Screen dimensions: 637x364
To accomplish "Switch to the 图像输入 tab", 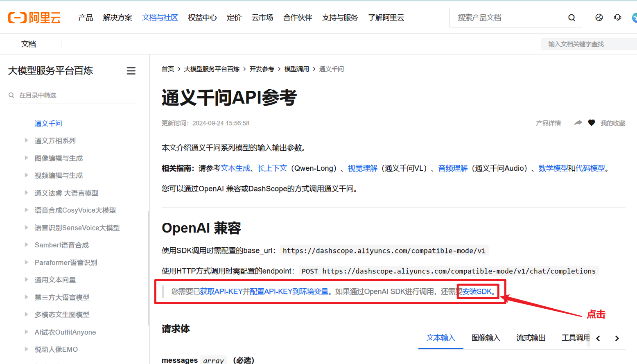I will tap(486, 338).
